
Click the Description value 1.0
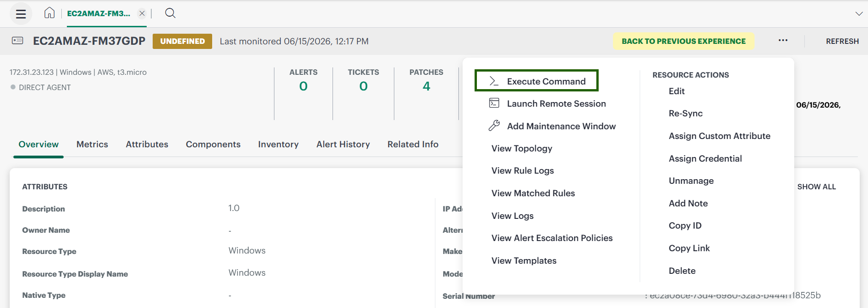tap(234, 208)
